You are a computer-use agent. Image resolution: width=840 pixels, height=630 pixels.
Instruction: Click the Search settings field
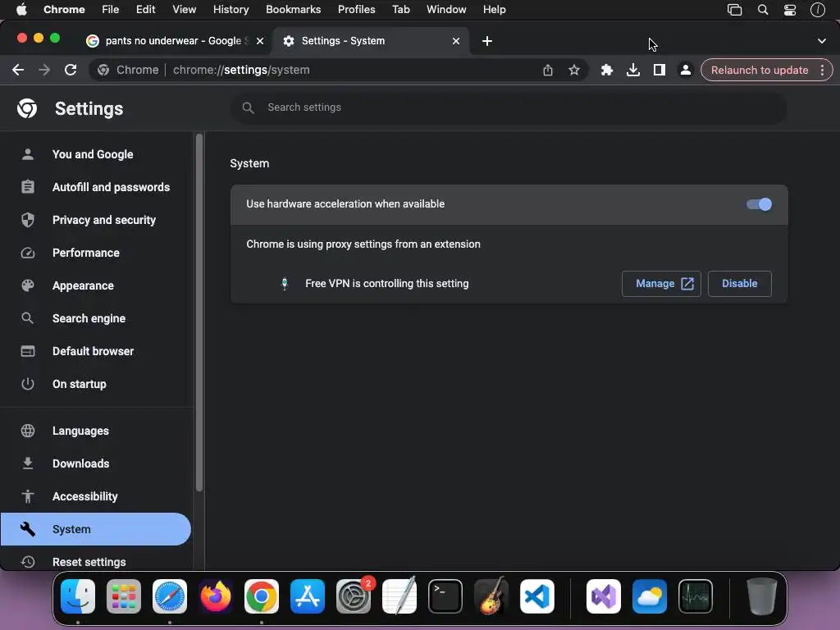coord(509,107)
